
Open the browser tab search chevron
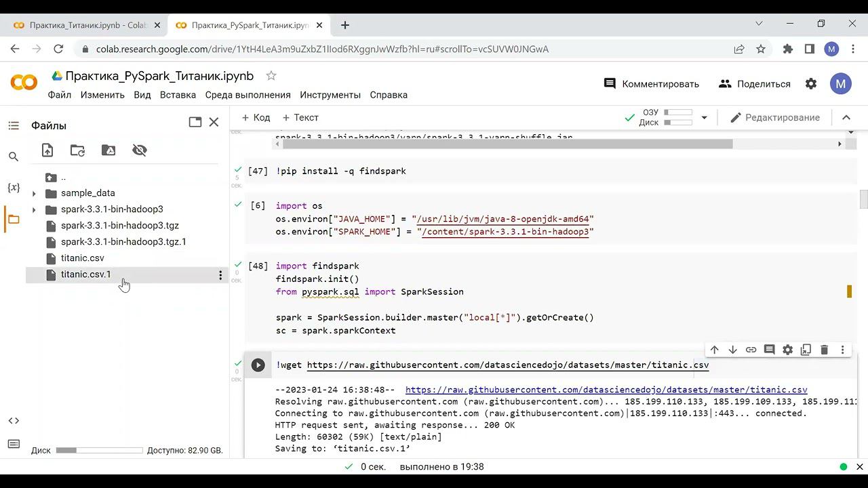pos(759,24)
